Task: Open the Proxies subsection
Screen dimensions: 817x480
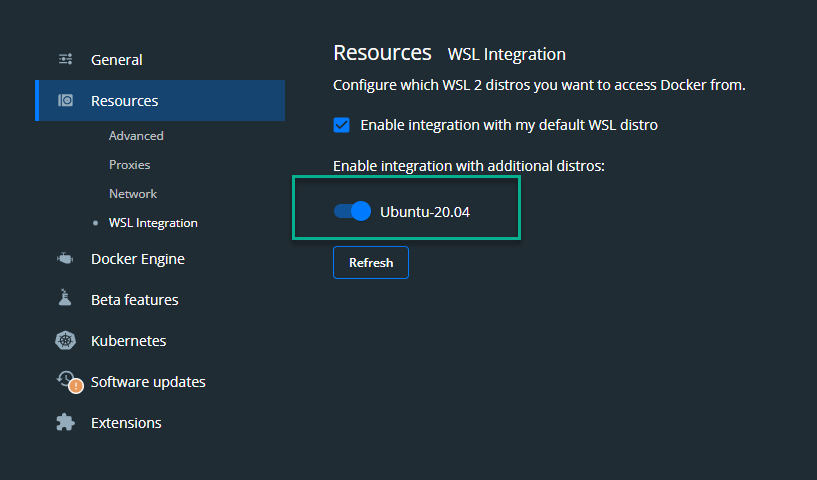Action: click(x=129, y=165)
